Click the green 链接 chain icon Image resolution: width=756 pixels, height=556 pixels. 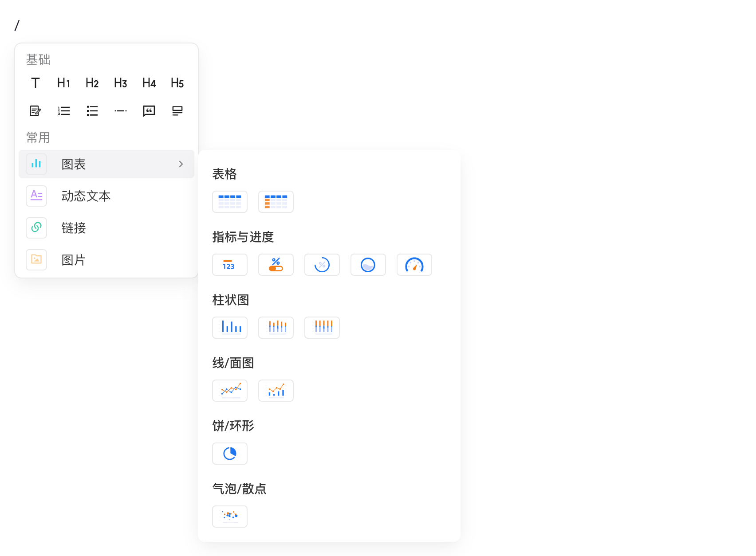point(36,228)
